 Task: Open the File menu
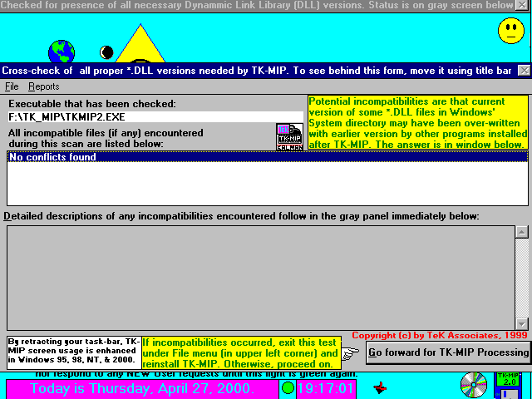coord(12,86)
